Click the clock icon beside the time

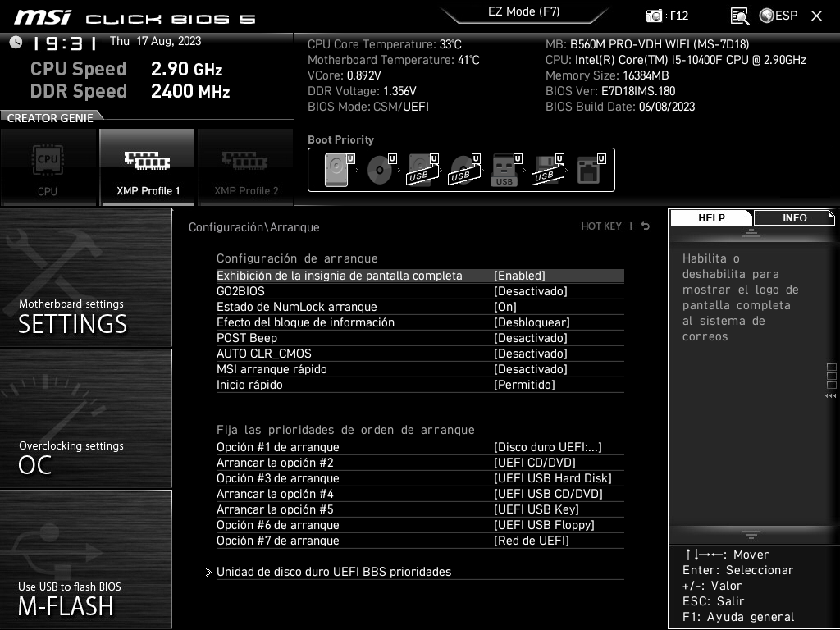pos(16,42)
